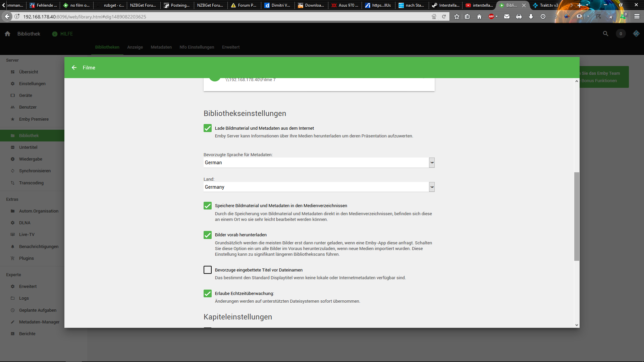
Task: Switch to the Nfo Einstellungen tab
Action: point(197,47)
